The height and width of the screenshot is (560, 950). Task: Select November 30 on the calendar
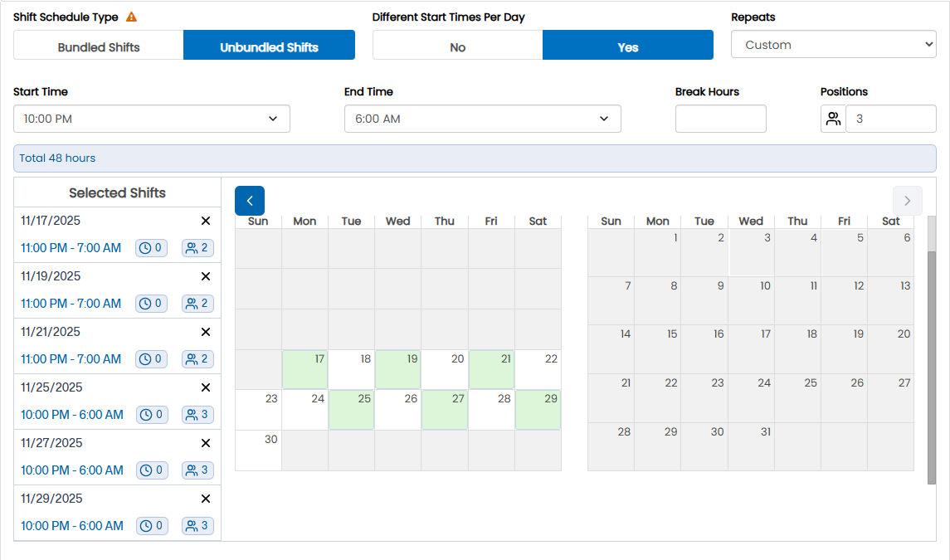(258, 450)
